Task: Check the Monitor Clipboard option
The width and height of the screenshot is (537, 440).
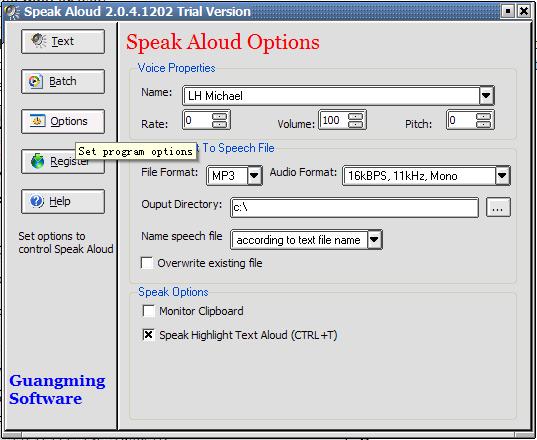Action: point(149,311)
